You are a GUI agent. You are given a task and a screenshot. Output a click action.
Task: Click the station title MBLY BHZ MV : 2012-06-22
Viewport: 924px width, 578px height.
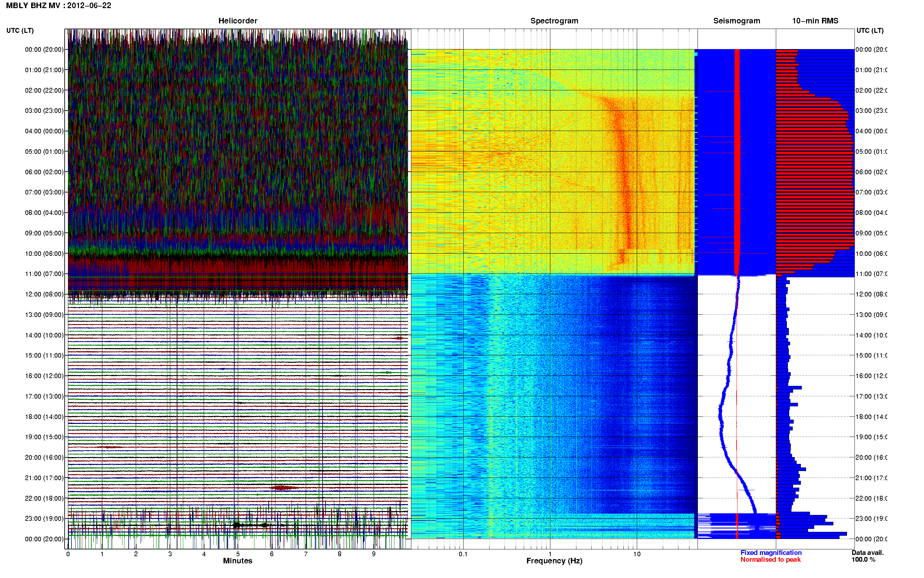tap(59, 5)
